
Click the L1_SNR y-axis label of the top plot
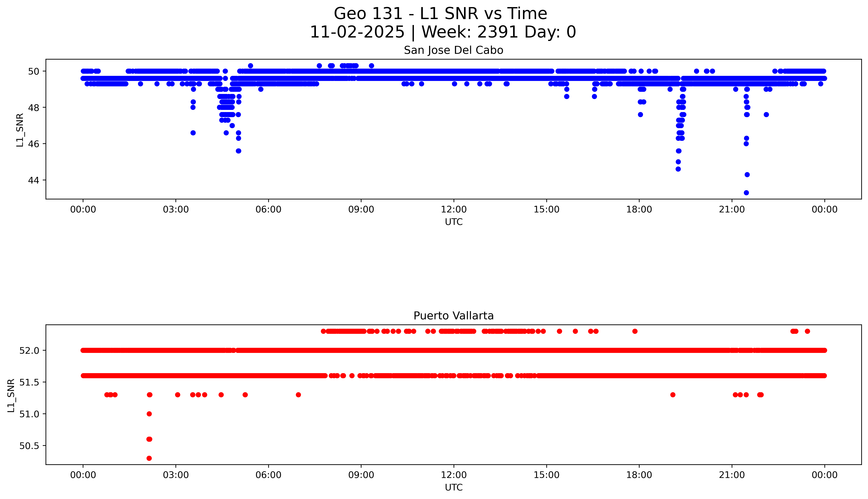point(20,130)
